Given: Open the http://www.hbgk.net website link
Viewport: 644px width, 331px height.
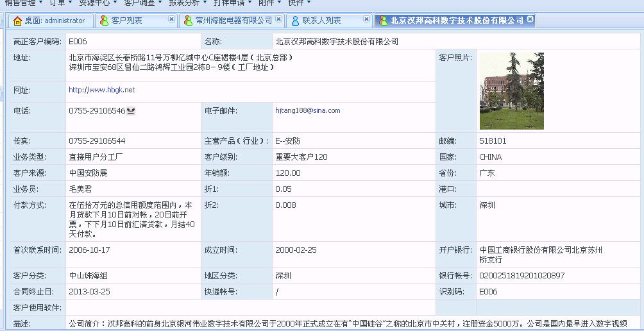Looking at the screenshot, I should pyautogui.click(x=102, y=90).
